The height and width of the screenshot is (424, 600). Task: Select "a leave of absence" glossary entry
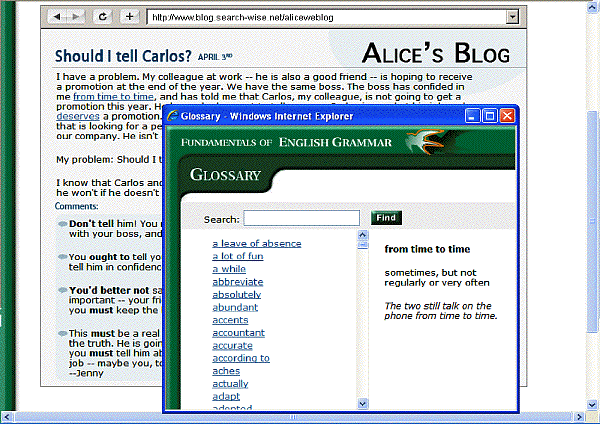coord(256,243)
